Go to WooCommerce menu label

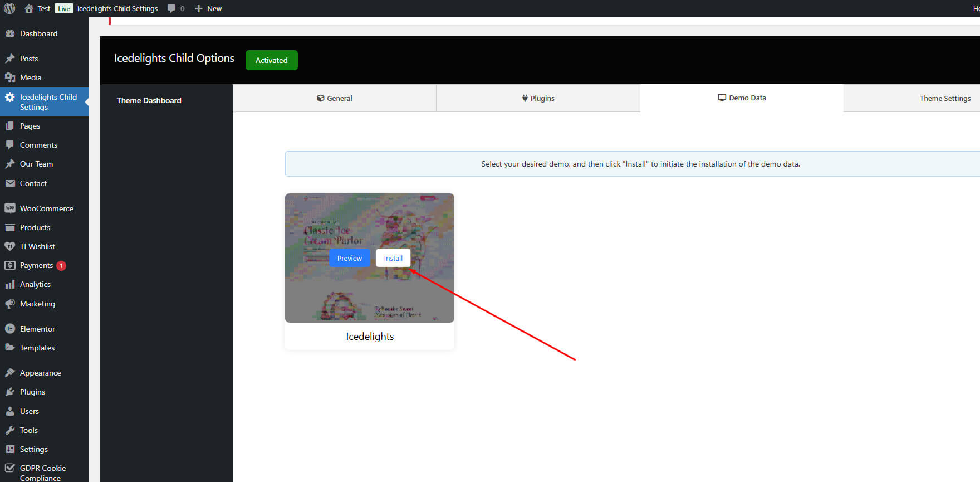(47, 208)
